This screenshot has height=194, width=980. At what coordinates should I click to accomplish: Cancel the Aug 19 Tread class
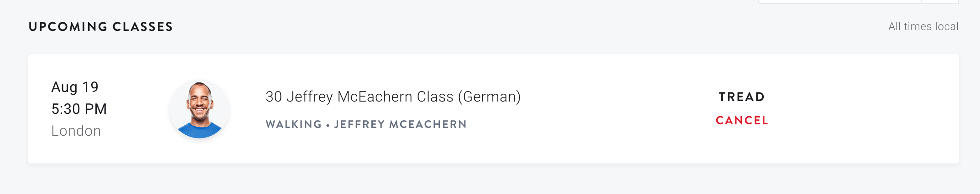click(742, 120)
